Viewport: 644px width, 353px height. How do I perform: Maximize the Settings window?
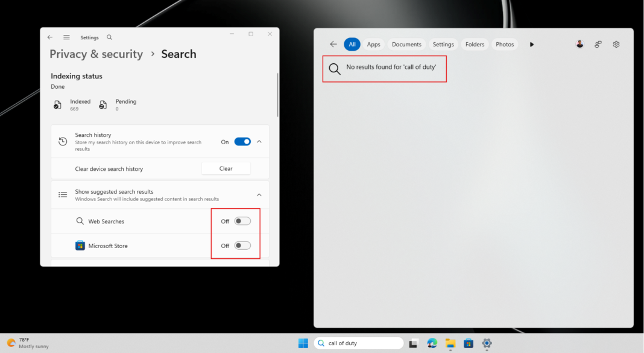point(251,34)
